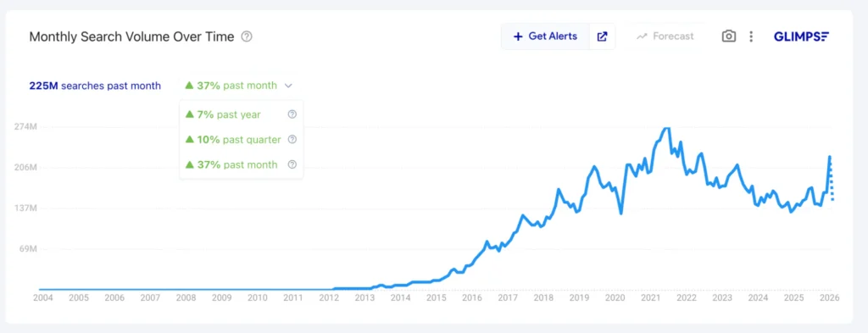Open the three-dot more options menu
Screen dimensions: 868x333
751,36
